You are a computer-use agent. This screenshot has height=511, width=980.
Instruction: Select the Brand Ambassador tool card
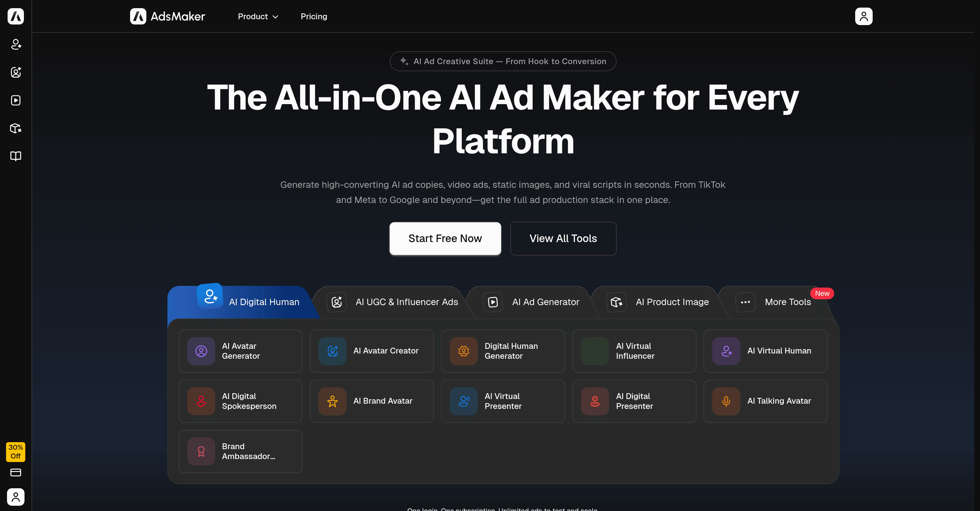[x=240, y=451]
